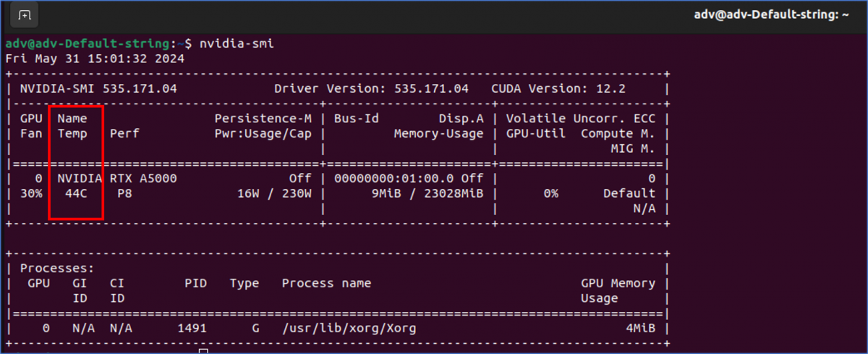The width and height of the screenshot is (868, 354).
Task: Click the 0% GPU utilization value
Action: click(x=551, y=193)
